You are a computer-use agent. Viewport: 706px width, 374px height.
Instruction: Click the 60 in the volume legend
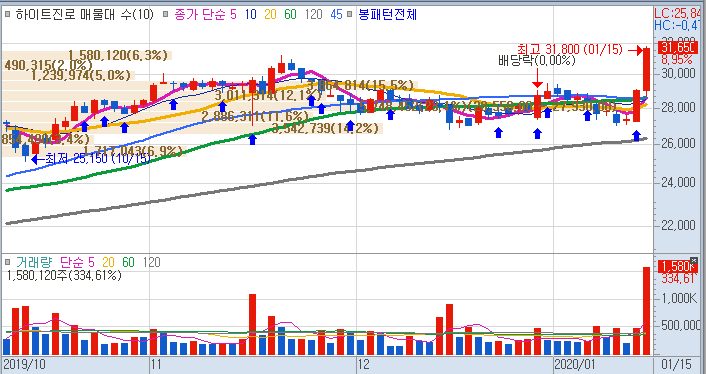pos(128,262)
